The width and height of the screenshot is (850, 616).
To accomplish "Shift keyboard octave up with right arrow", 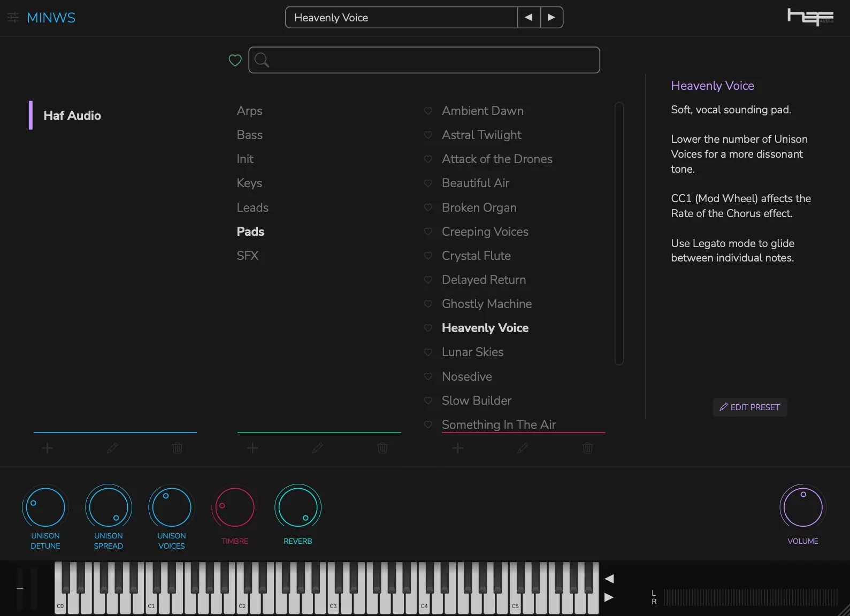I will point(609,597).
